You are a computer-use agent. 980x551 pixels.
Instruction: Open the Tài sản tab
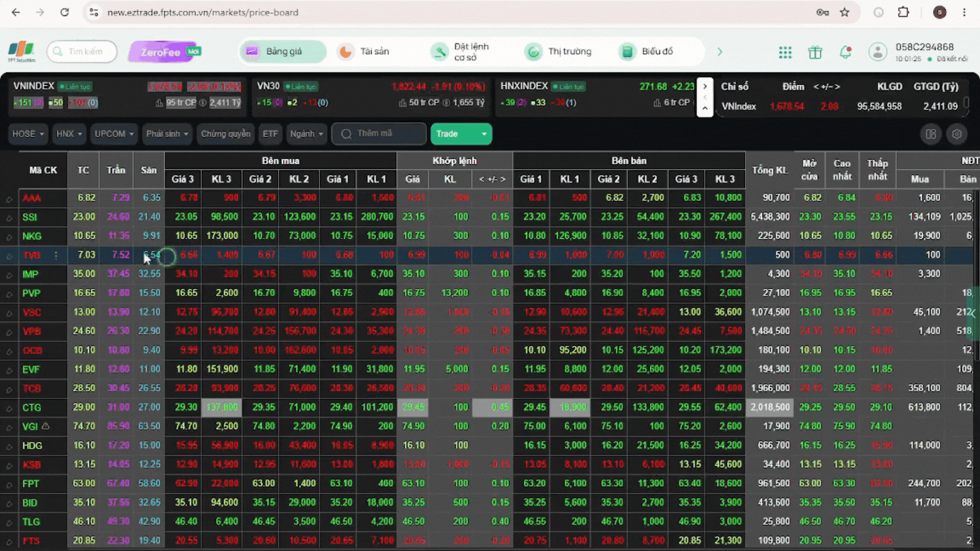tap(363, 52)
